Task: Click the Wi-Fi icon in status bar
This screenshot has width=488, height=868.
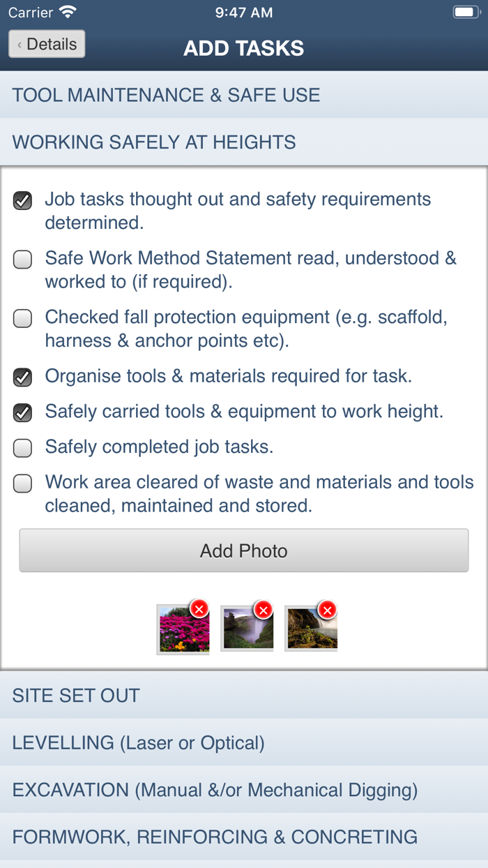Action: pyautogui.click(x=67, y=12)
